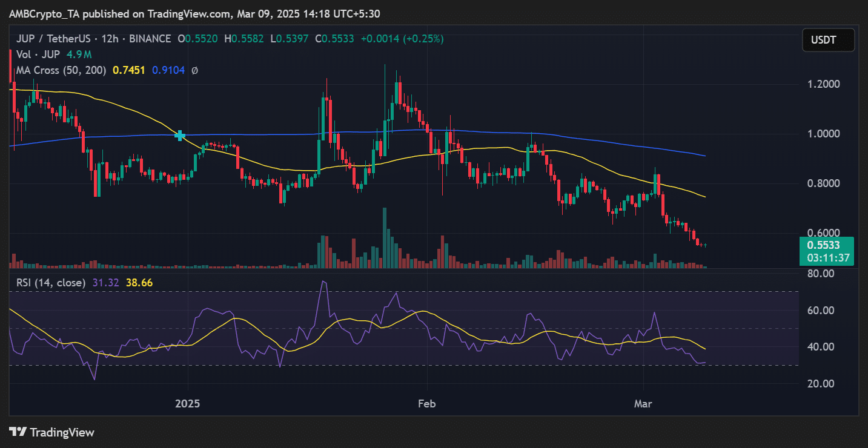Click the RSI (14, close) indicator label
The width and height of the screenshot is (868, 448).
tap(51, 282)
